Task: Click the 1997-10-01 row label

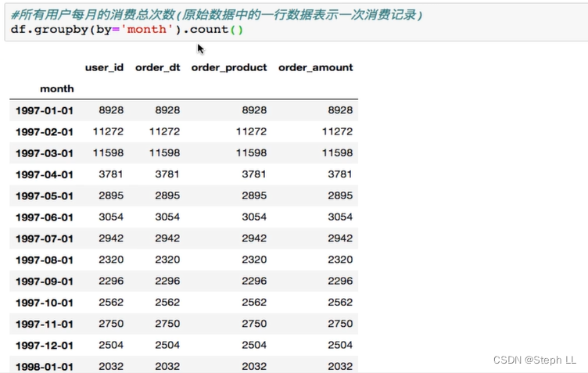Action: pyautogui.click(x=45, y=303)
